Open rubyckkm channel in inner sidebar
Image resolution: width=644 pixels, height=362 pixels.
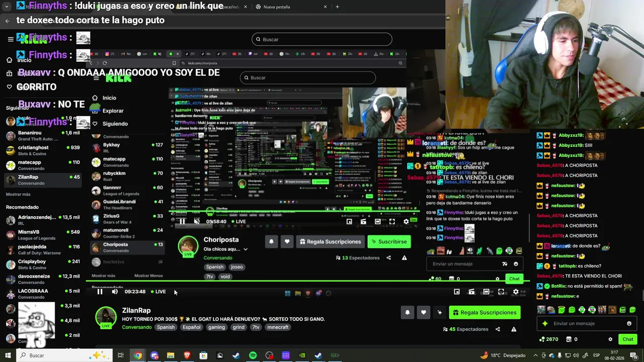128,176
